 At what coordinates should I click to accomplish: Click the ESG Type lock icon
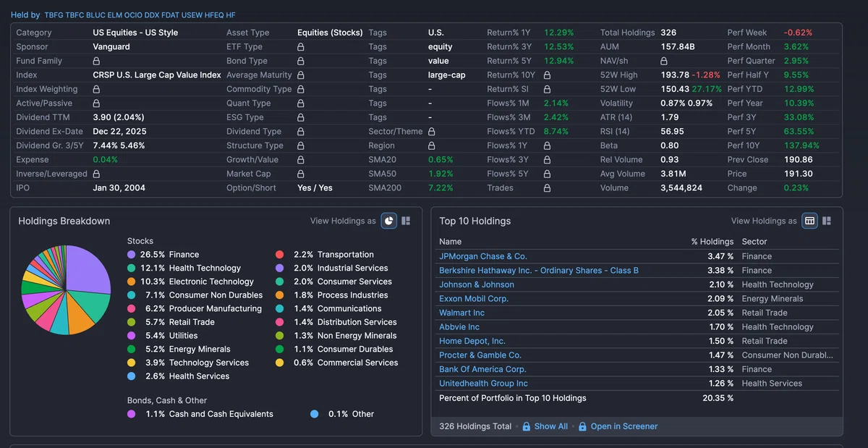tap(301, 117)
